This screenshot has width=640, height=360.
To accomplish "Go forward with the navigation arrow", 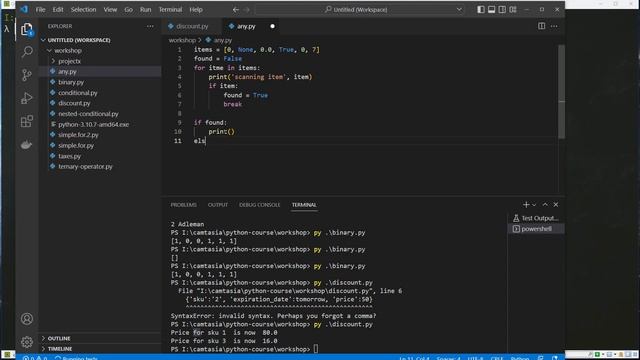I will pos(247,9).
